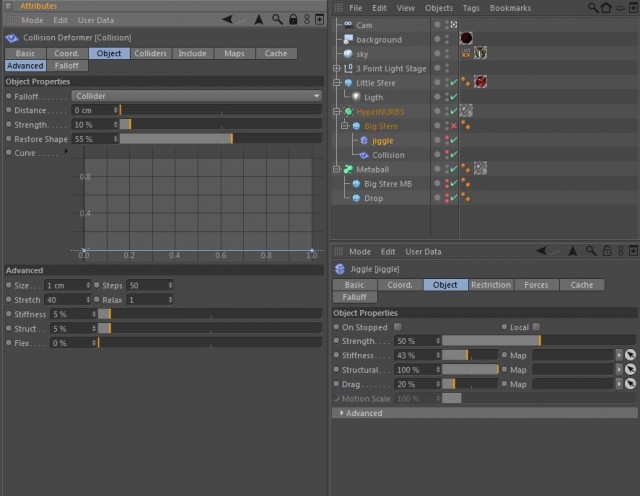The width and height of the screenshot is (640, 496).
Task: Select Maps tab in Collision deformer
Action: (x=234, y=53)
